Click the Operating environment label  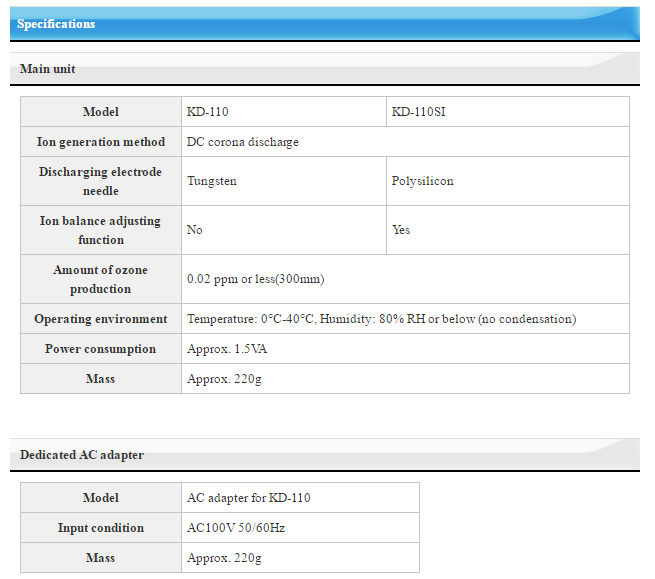click(101, 319)
